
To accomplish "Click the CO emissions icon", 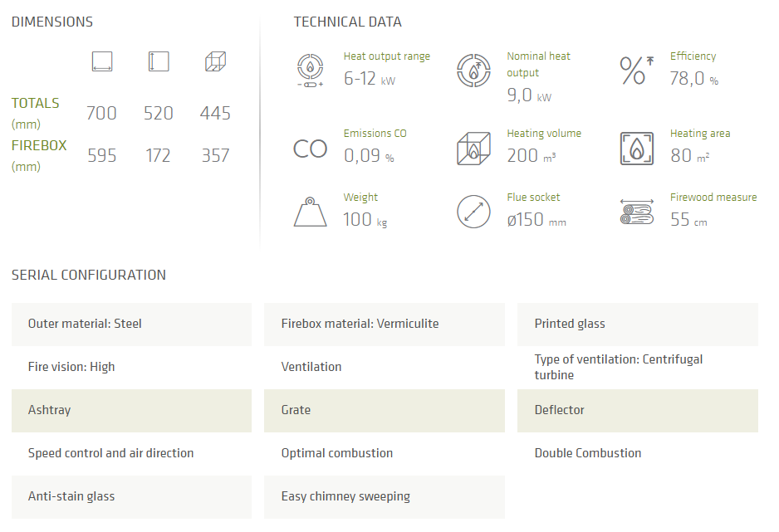I will [311, 149].
